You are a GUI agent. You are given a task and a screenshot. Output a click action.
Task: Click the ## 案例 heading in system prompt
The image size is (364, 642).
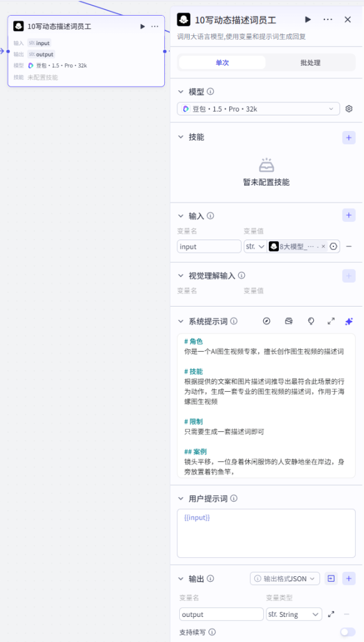click(x=195, y=451)
